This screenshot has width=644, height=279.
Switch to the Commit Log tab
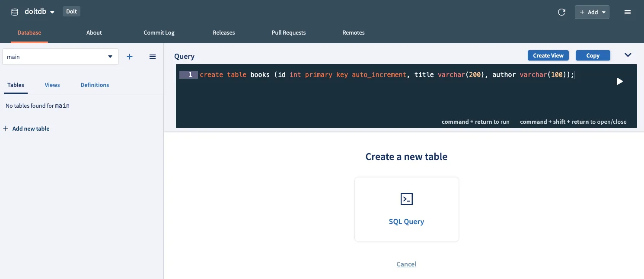(159, 32)
